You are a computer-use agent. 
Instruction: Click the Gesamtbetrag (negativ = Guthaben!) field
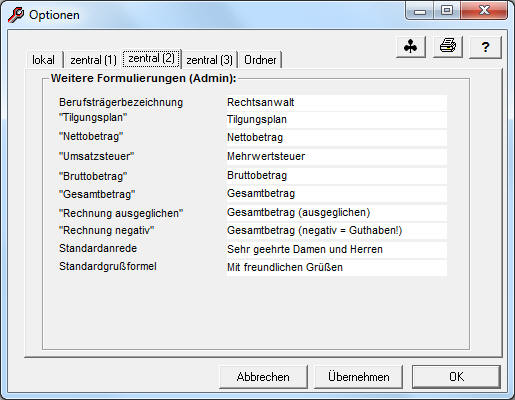tap(337, 231)
